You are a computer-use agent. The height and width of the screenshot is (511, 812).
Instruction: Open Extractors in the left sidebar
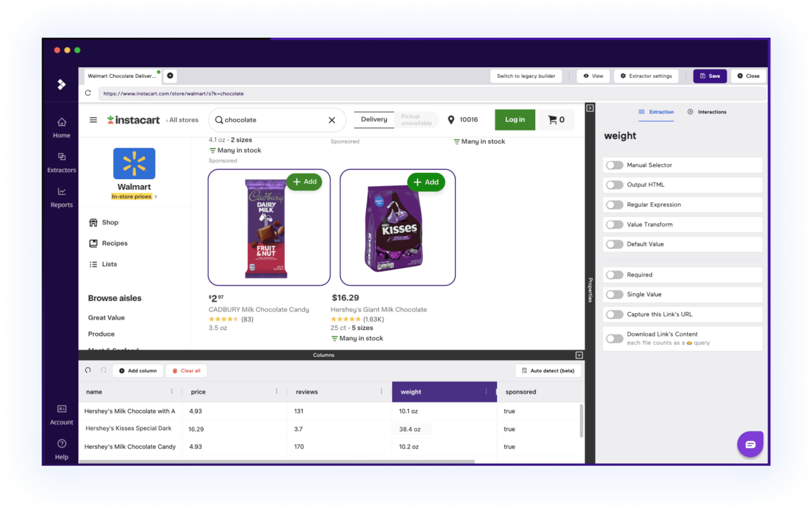61,163
